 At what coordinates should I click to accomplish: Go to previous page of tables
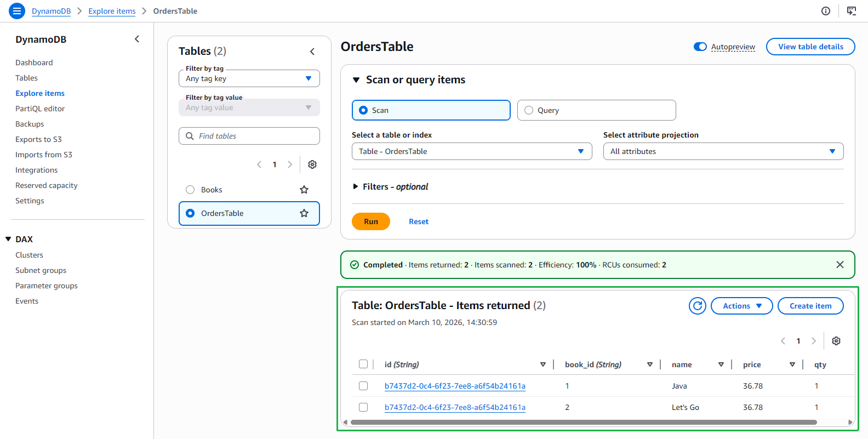coord(259,164)
